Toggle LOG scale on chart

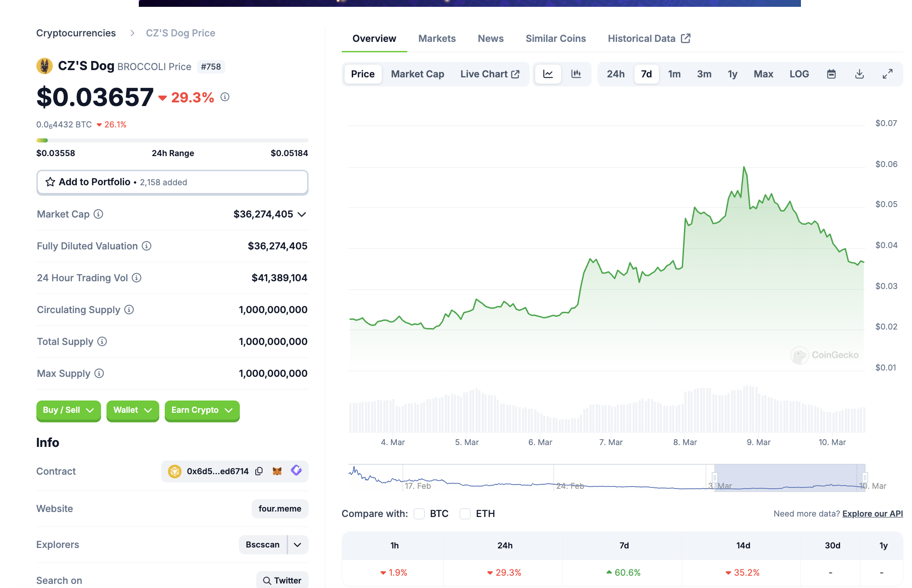799,74
